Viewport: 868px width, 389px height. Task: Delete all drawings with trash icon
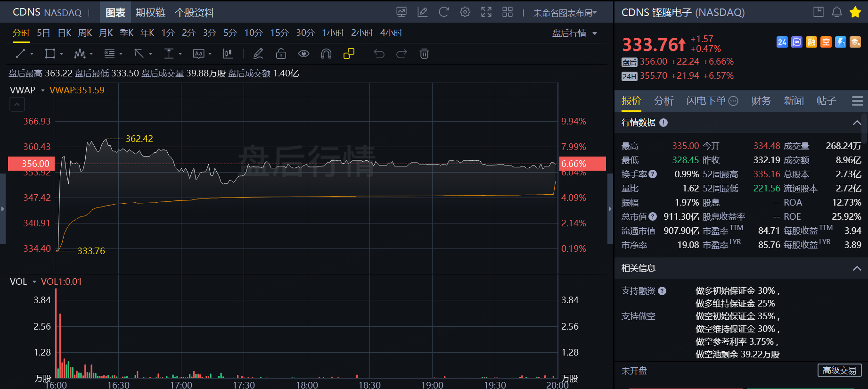coord(424,54)
